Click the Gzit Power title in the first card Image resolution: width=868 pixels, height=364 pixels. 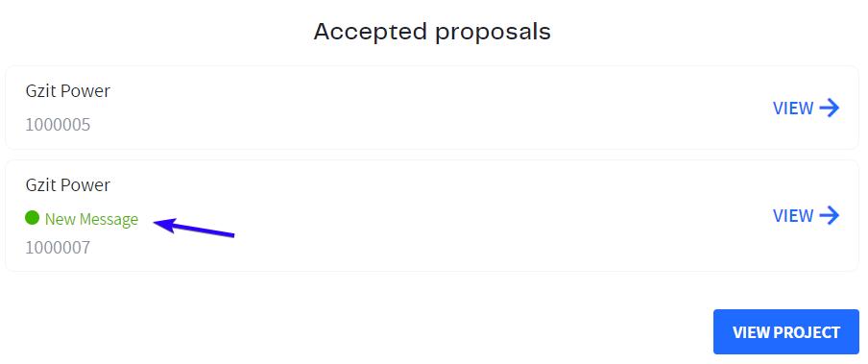pos(67,91)
